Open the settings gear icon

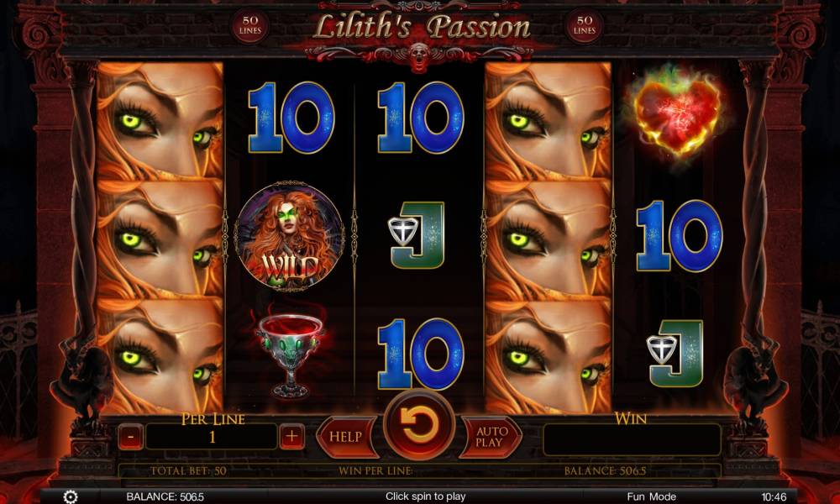(x=71, y=496)
